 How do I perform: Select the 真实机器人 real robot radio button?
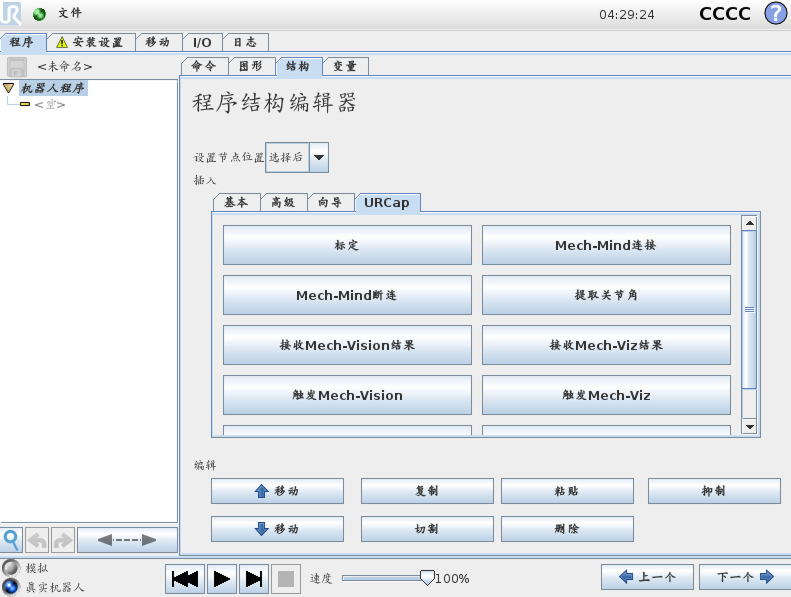pos(11,586)
